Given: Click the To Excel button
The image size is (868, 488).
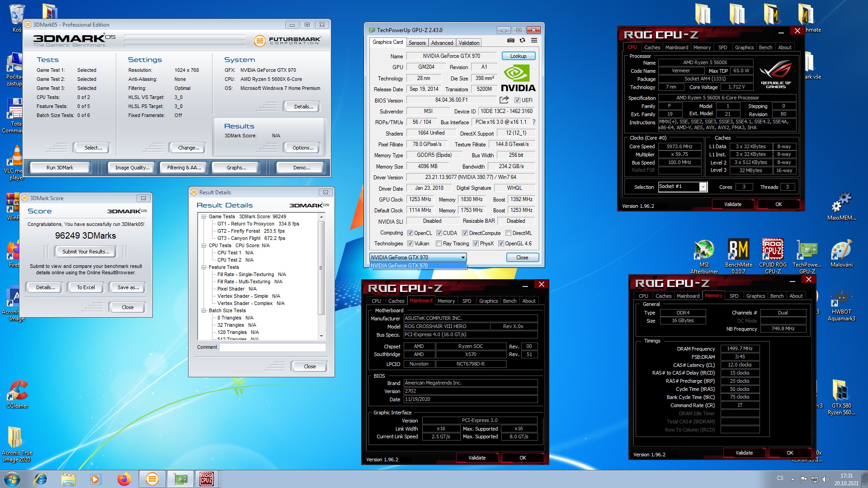Looking at the screenshot, I should [85, 287].
